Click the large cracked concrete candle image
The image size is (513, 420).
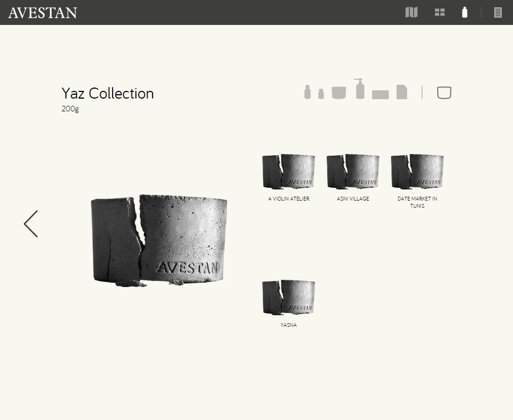159,241
